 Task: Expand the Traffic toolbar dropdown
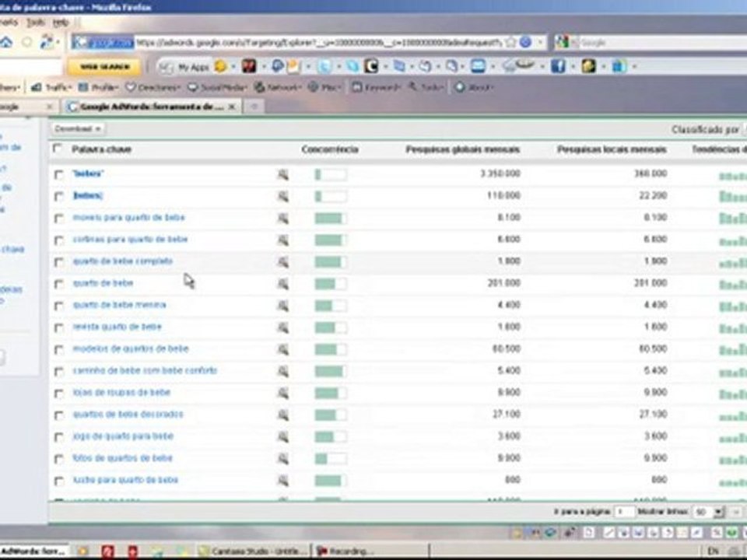click(x=51, y=88)
